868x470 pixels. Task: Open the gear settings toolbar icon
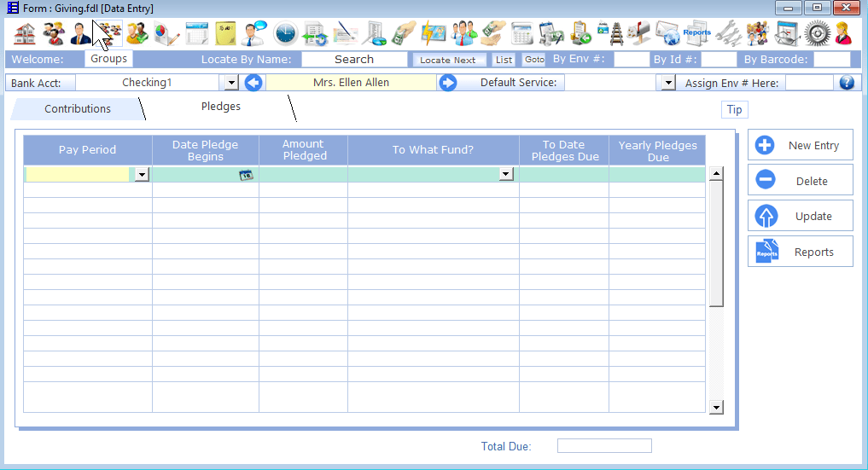(x=818, y=34)
